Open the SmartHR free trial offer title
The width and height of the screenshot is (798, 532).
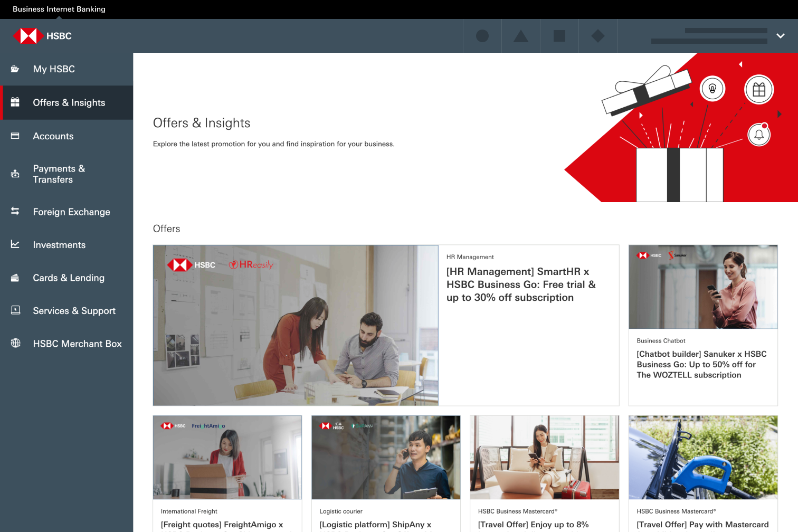[x=521, y=284]
